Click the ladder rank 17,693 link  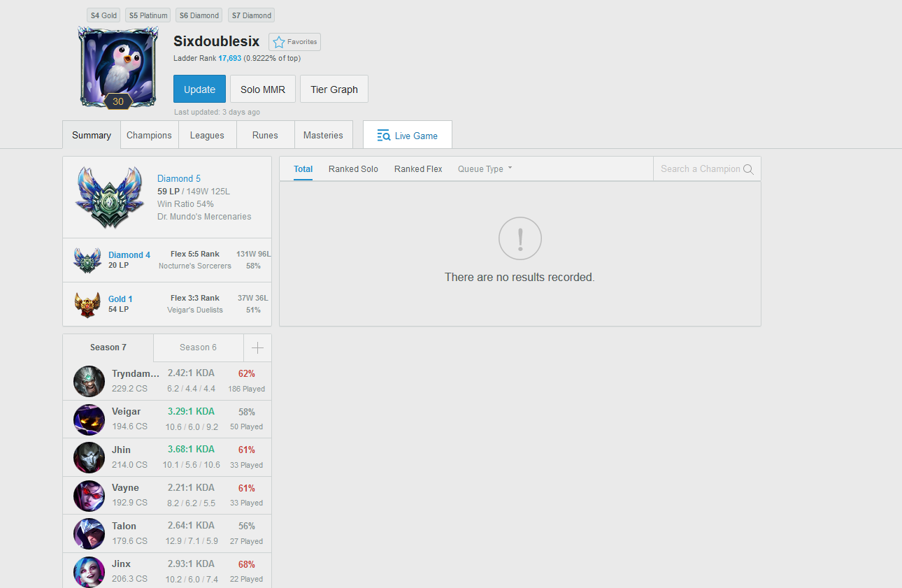click(x=229, y=59)
